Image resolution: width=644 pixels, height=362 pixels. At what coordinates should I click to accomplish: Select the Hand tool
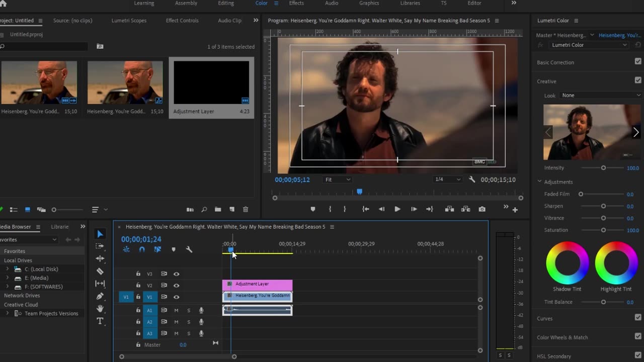point(100,308)
